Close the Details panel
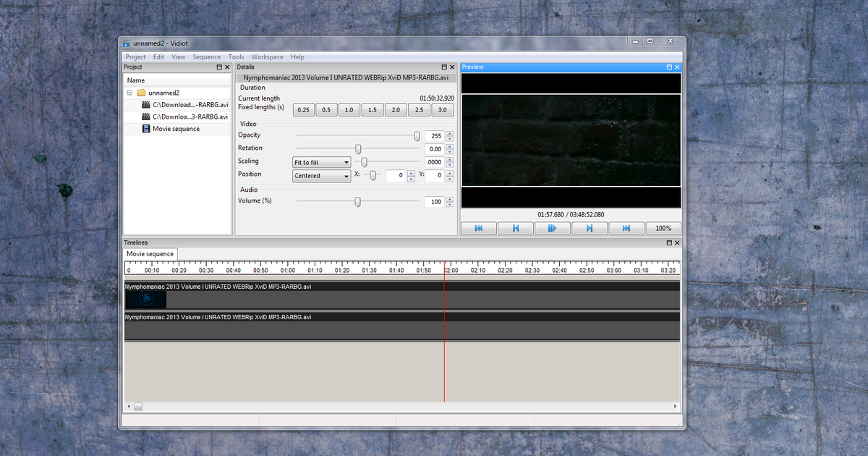 coord(452,67)
